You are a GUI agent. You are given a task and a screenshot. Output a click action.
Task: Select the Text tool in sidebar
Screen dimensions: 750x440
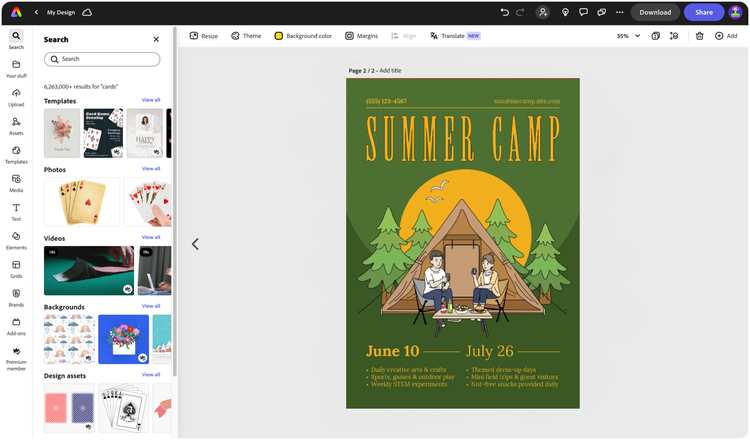click(x=16, y=212)
